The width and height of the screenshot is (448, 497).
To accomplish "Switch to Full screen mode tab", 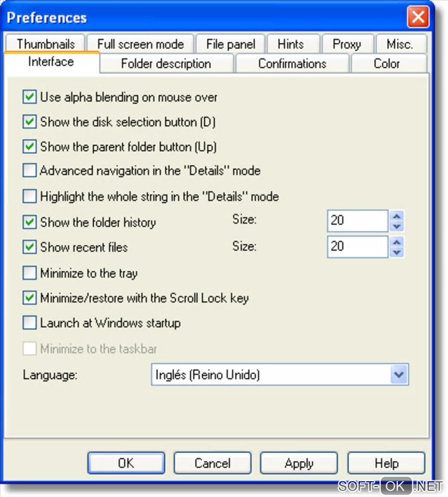I will point(141,44).
